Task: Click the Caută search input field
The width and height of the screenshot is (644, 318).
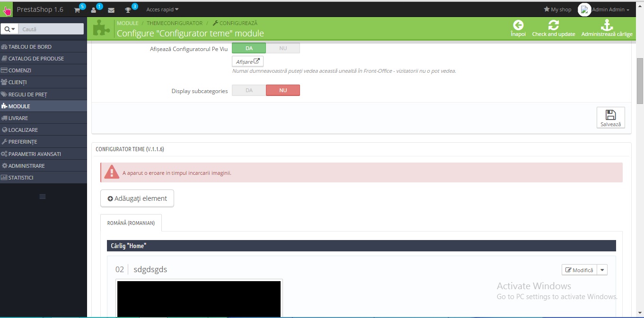Action: (51, 29)
